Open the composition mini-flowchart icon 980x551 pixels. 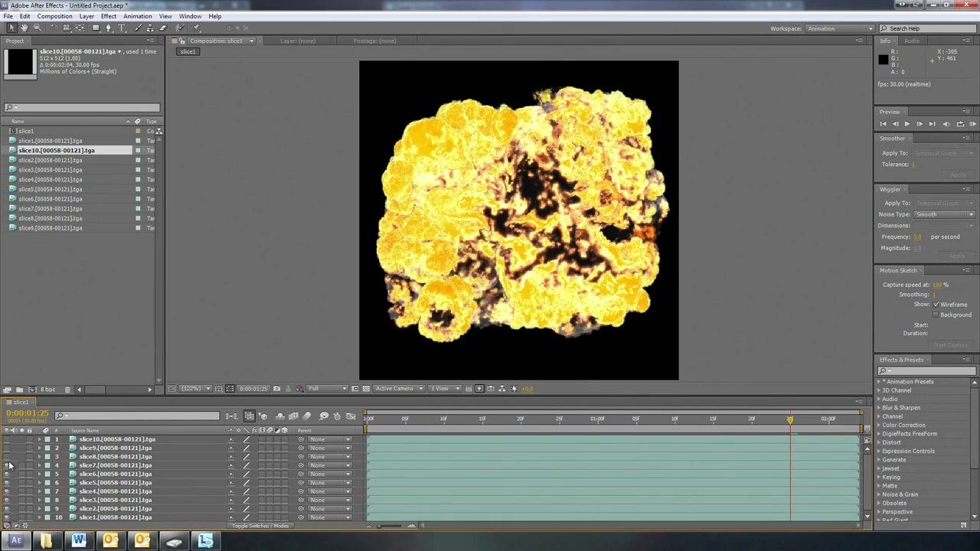[x=231, y=416]
